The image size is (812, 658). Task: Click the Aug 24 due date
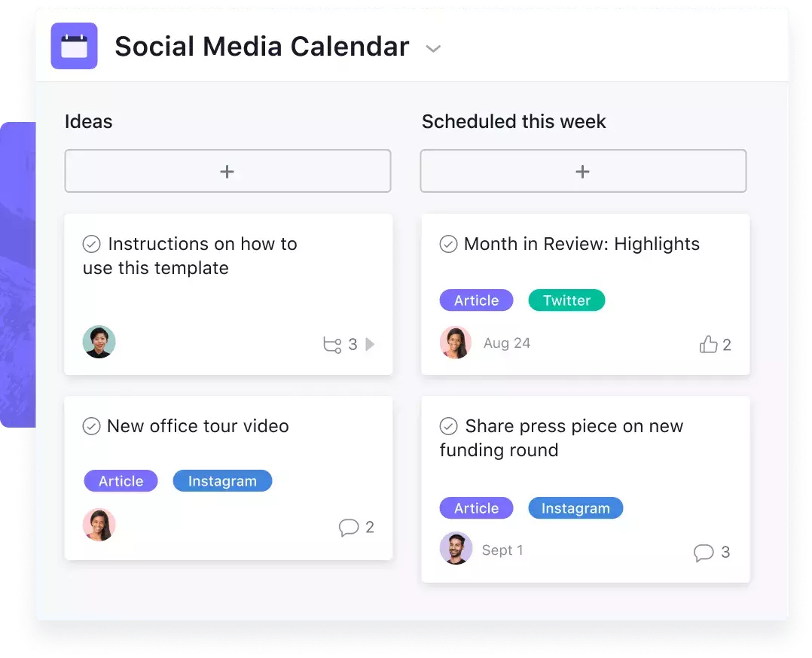click(506, 343)
